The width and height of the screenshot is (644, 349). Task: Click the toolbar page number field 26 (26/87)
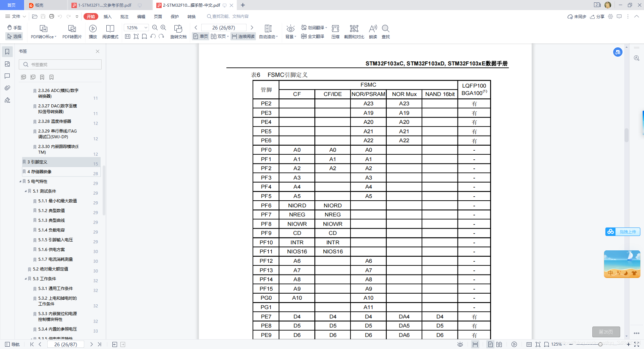(224, 28)
